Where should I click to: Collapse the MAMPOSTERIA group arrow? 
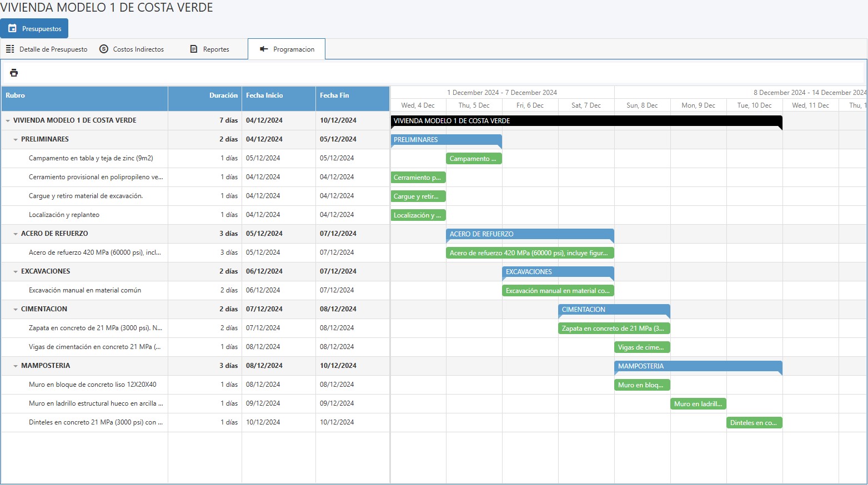16,366
